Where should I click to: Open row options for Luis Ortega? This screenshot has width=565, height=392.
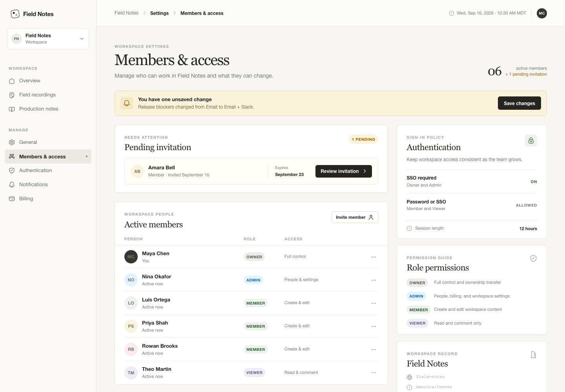(x=374, y=303)
